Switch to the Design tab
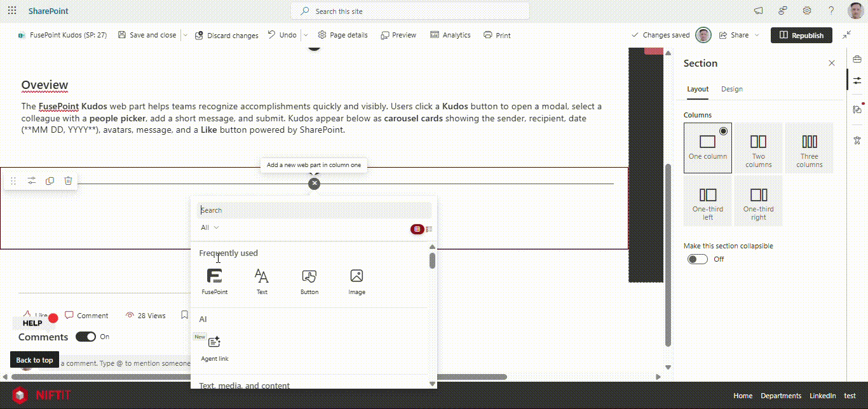 pos(731,89)
